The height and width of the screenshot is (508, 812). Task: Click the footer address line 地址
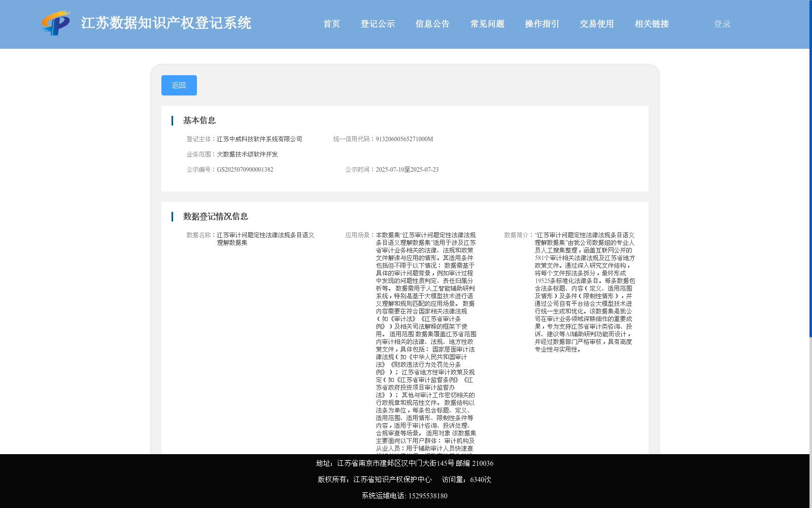(404, 463)
